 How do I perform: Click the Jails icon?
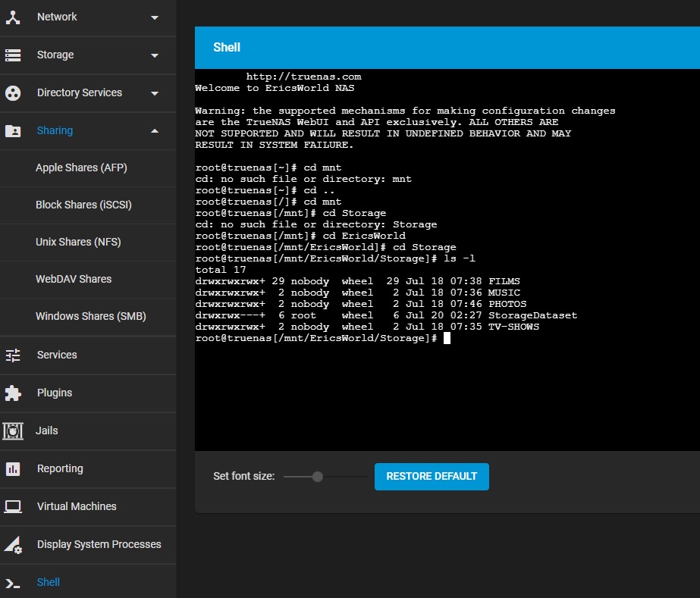click(x=12, y=430)
